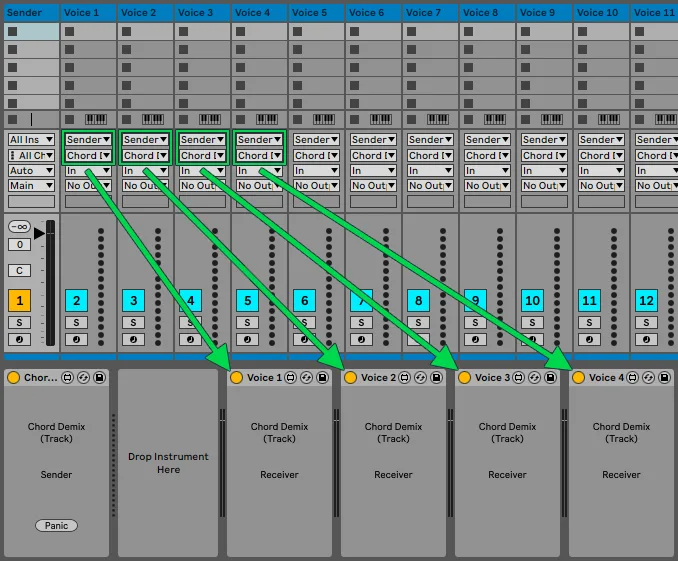Image resolution: width=678 pixels, height=561 pixels.
Task: Click record arm button on Voice 6 track
Action: (361, 340)
